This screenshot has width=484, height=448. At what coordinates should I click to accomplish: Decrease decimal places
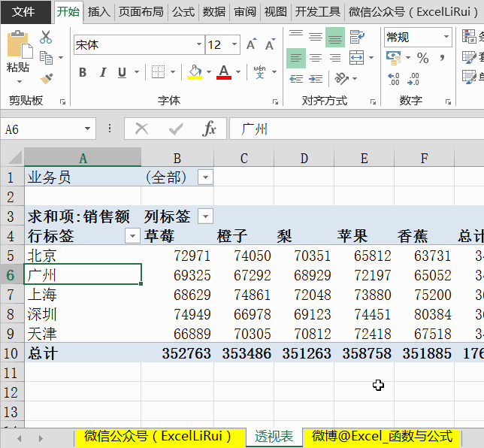tap(413, 79)
